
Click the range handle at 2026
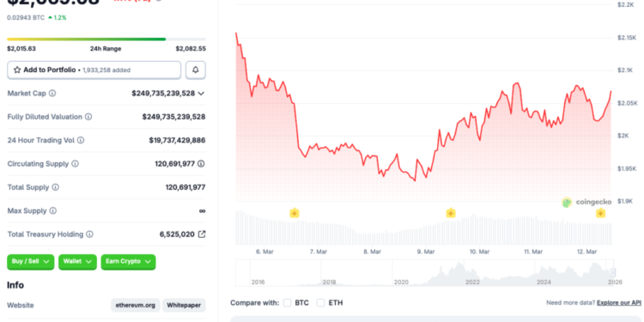[613, 272]
